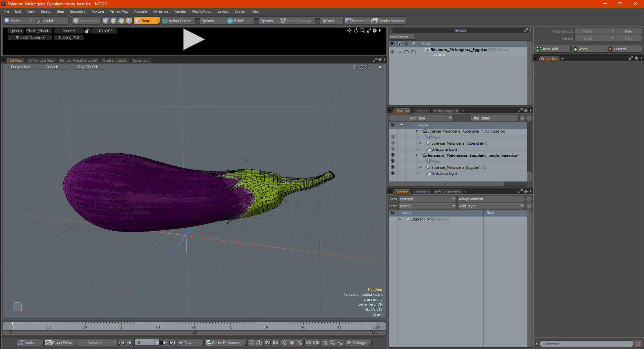Collapse Solanum_Melongena_Aubergine_modo_base.lxo tree
Image resolution: width=644 pixels, height=349 pixels.
tap(417, 131)
